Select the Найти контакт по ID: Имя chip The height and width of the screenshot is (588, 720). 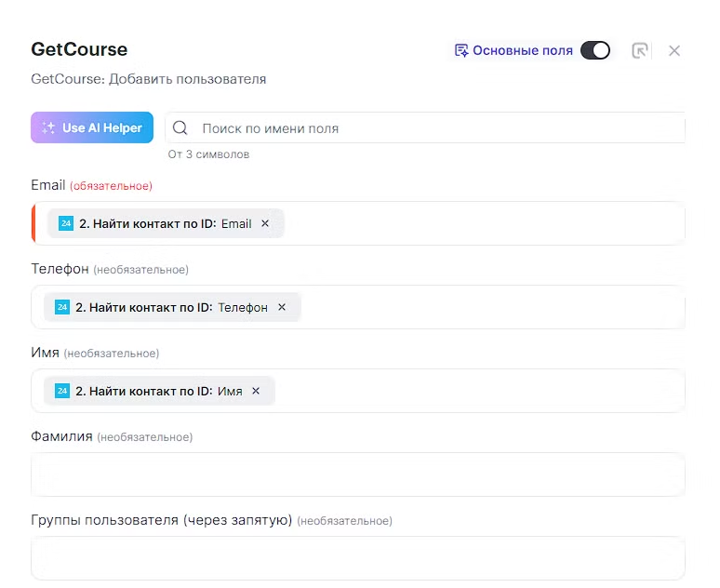[158, 391]
